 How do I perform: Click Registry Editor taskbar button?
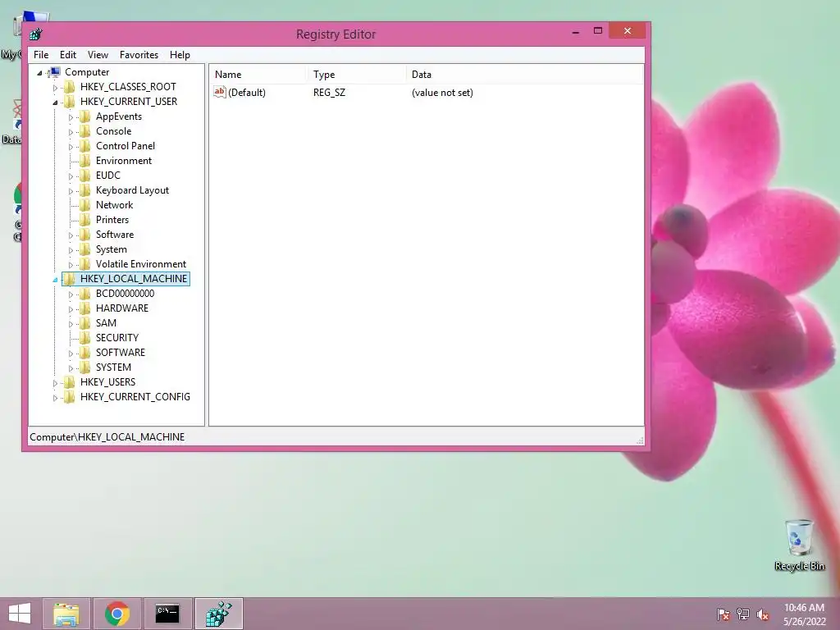218,614
